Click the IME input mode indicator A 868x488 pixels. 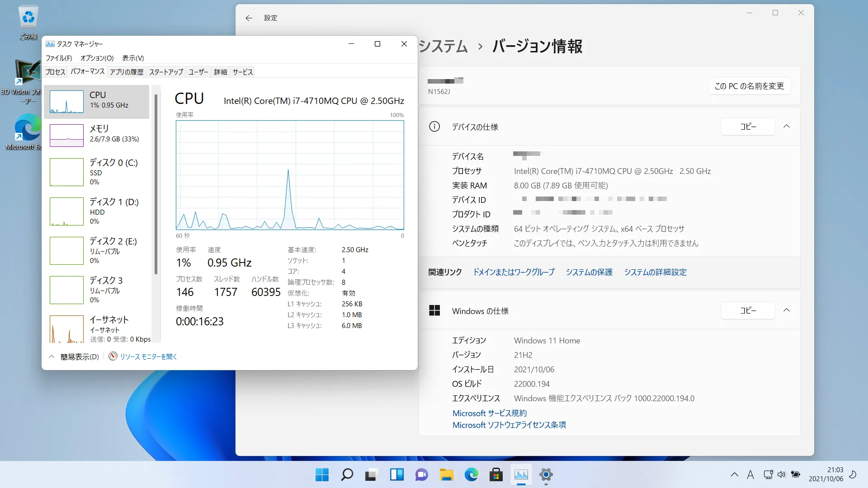(750, 474)
